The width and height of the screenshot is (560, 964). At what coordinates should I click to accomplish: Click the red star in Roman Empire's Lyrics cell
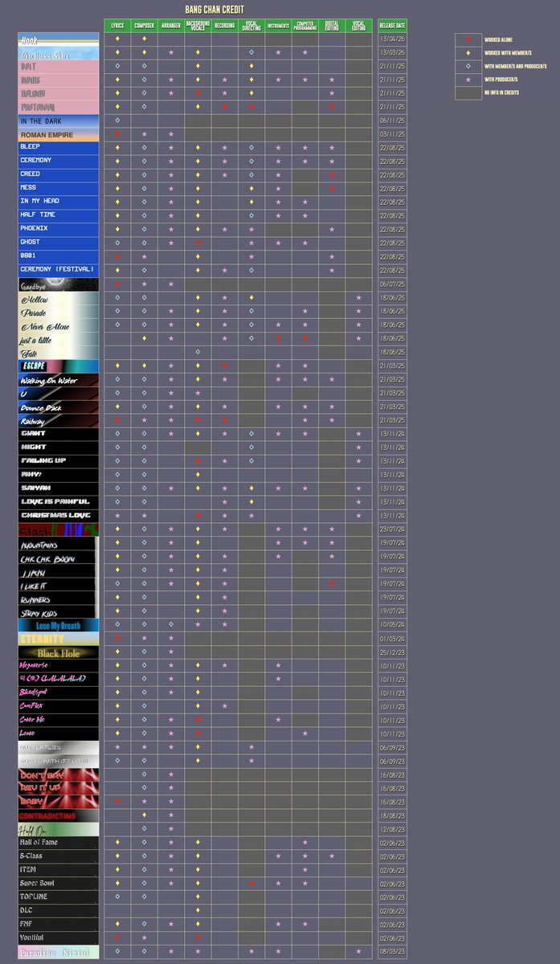click(x=117, y=133)
